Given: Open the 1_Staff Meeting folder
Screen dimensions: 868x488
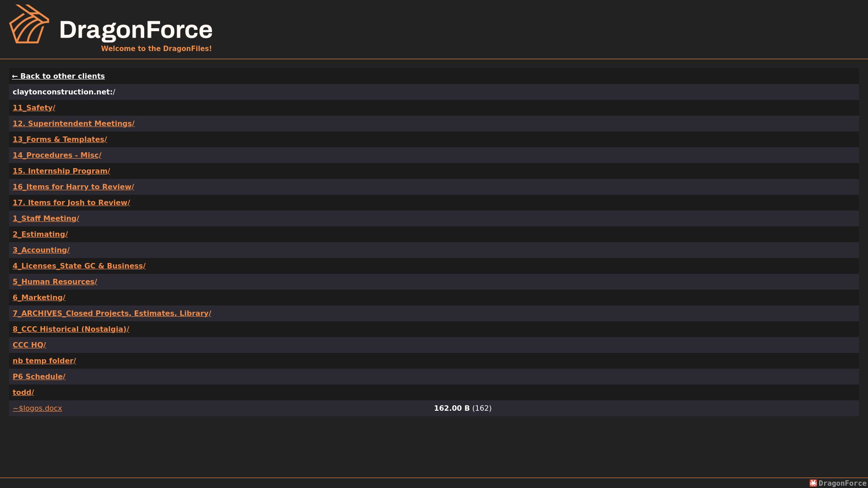Looking at the screenshot, I should (x=46, y=218).
